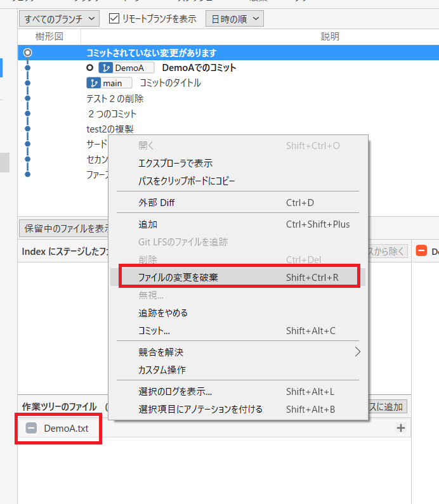Click the uncommitted changes graph node
The width and height of the screenshot is (439, 504).
[27, 53]
